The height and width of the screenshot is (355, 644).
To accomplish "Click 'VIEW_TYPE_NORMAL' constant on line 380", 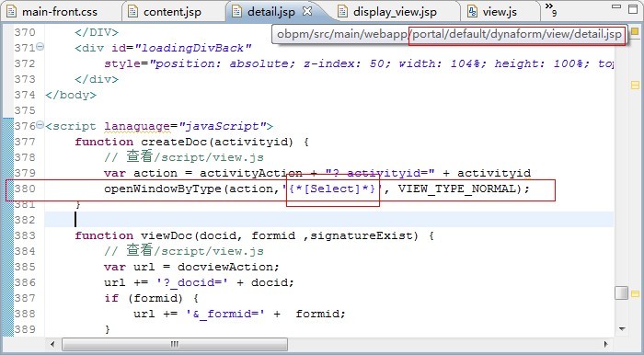I will click(456, 189).
